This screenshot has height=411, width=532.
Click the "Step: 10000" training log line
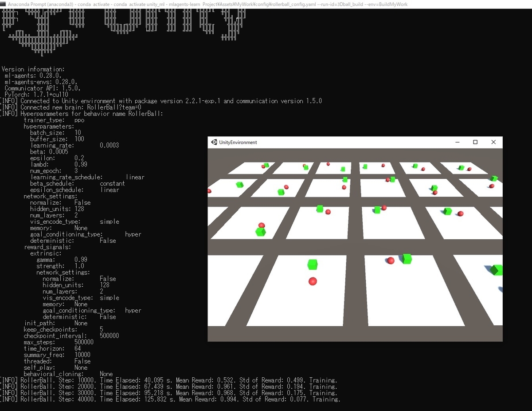point(168,380)
